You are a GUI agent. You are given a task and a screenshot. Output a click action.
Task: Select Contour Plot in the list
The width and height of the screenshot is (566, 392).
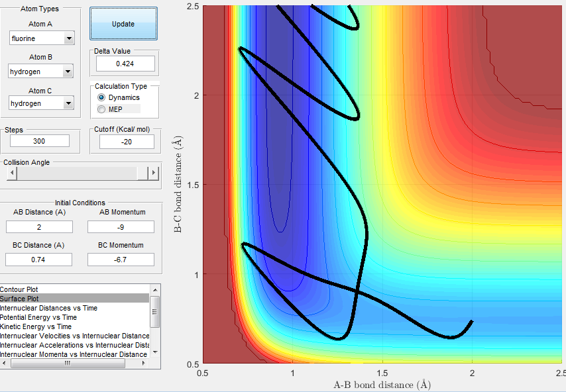point(74,289)
